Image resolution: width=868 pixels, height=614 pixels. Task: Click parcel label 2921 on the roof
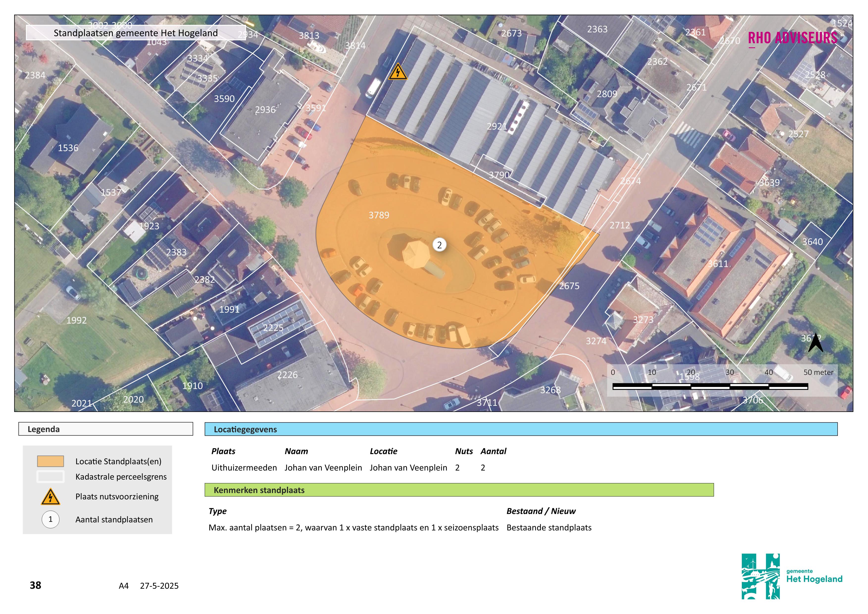point(497,126)
